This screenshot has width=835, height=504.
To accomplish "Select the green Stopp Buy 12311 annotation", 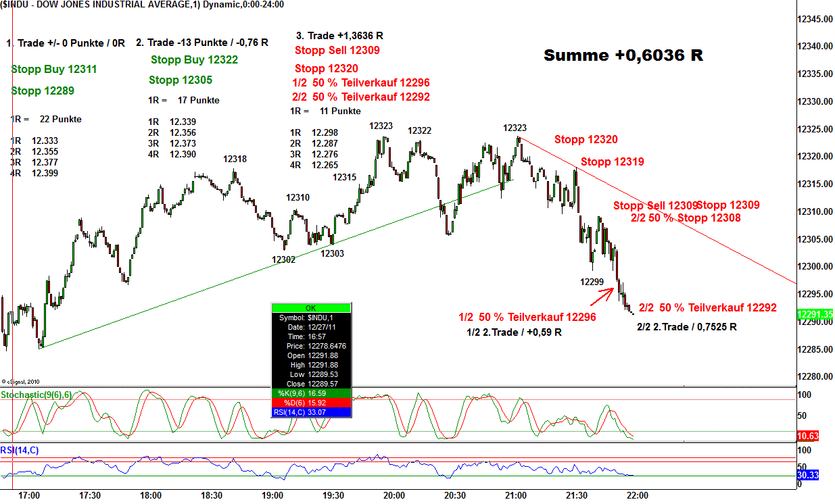I will (x=54, y=69).
